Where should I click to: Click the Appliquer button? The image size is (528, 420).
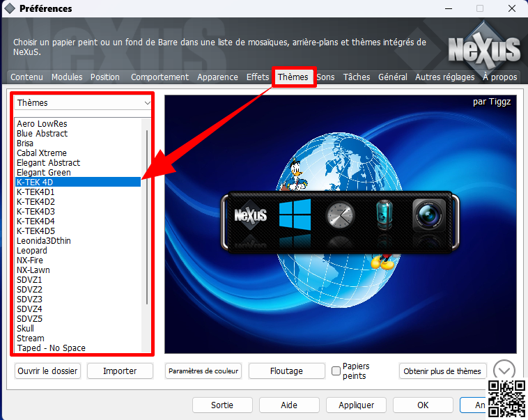356,405
